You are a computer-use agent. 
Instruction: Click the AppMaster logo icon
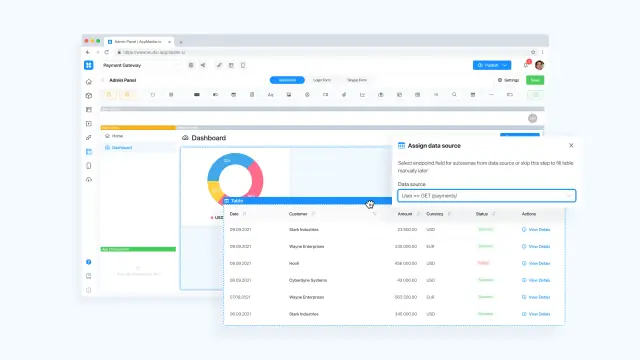(x=89, y=65)
